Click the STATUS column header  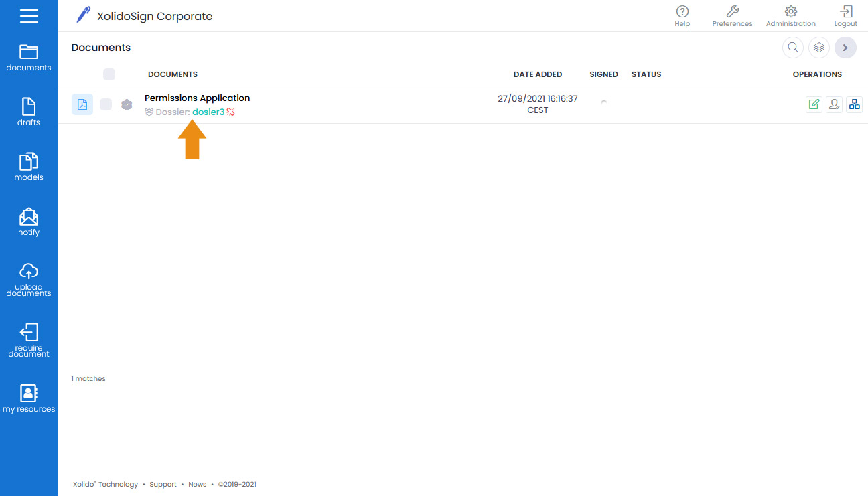click(x=646, y=74)
